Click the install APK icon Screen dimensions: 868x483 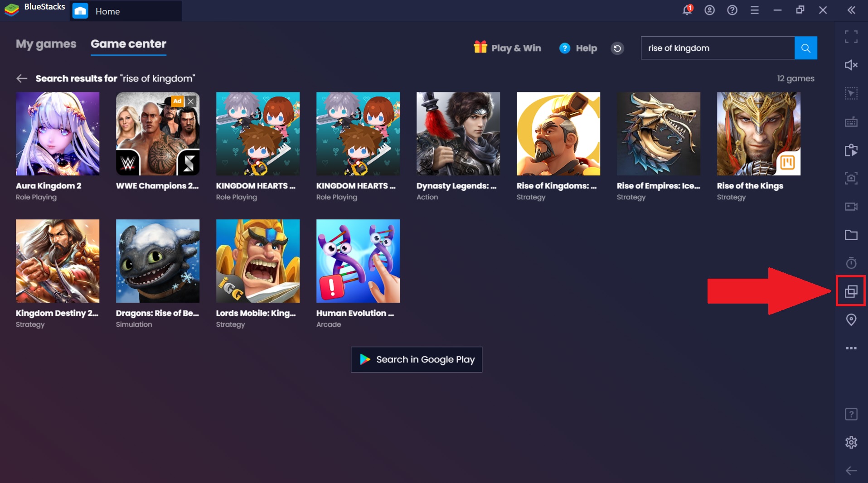[x=851, y=150]
